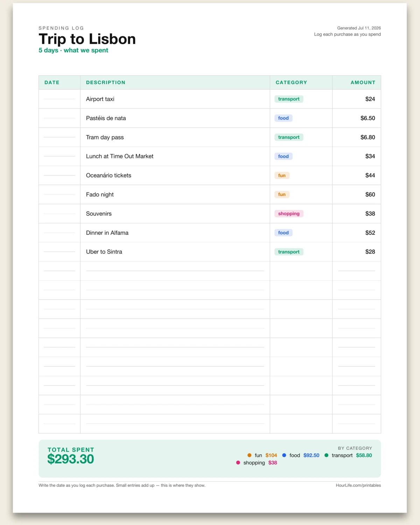Click food tag in Dinner in Alfama row
Image resolution: width=420 pixels, height=525 pixels.
(x=283, y=233)
